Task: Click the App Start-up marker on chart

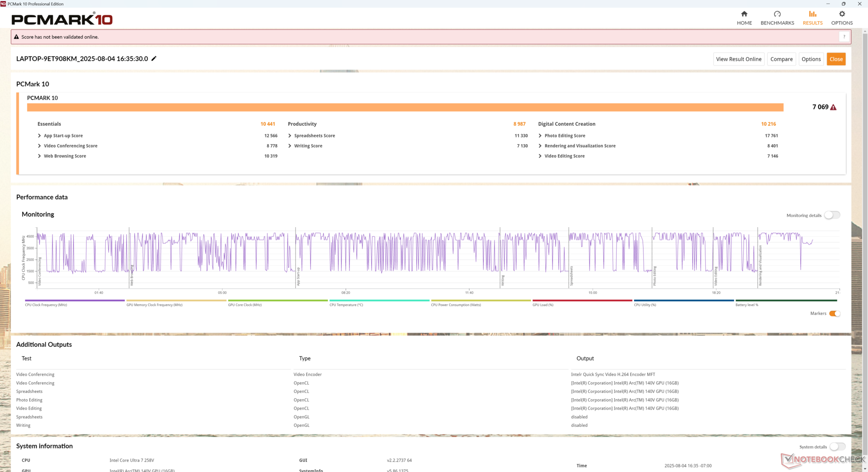Action: coord(298,277)
